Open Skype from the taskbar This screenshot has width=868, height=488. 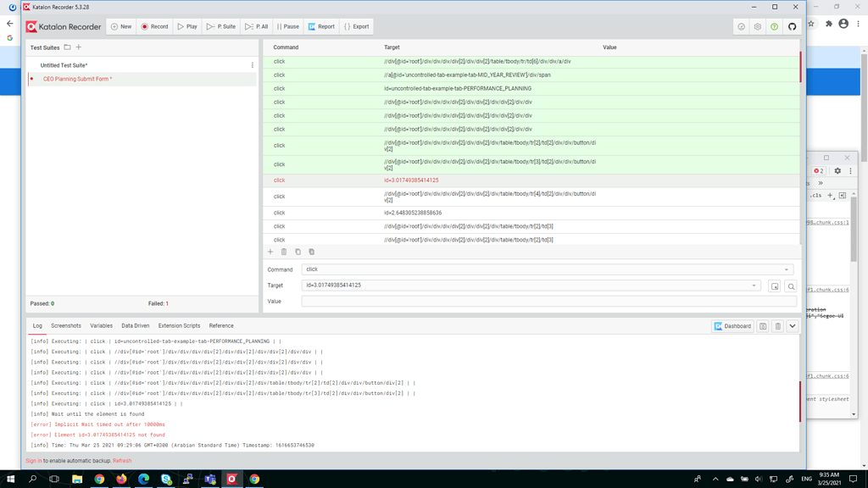tap(166, 480)
